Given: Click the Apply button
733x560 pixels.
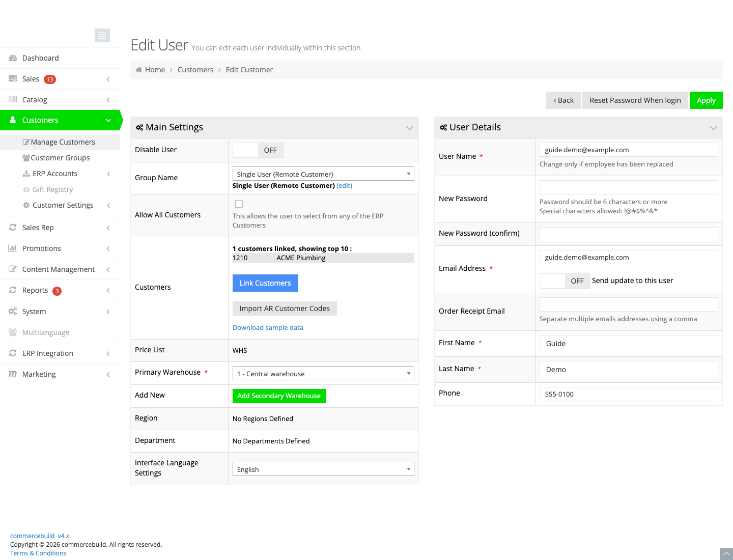Looking at the screenshot, I should click(706, 100).
